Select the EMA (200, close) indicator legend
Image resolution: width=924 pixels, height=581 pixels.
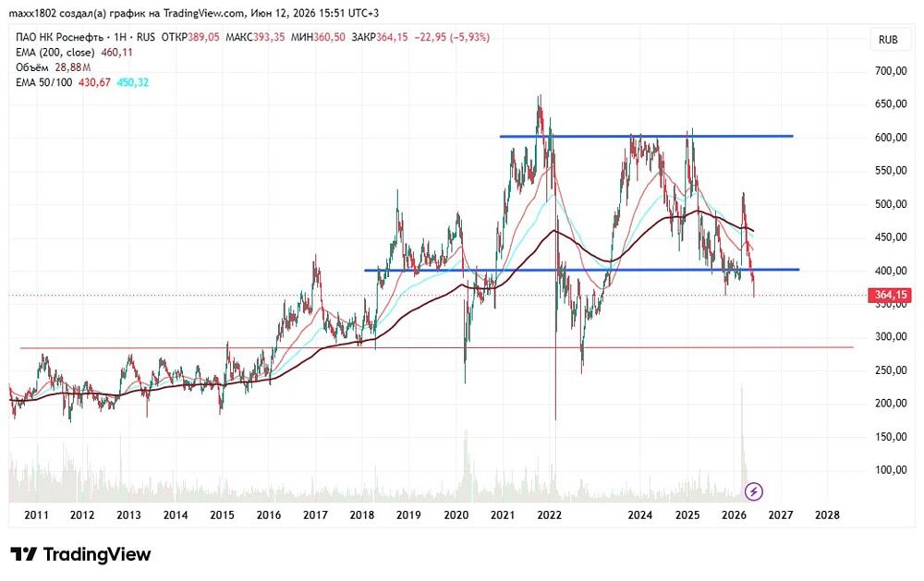click(x=74, y=53)
